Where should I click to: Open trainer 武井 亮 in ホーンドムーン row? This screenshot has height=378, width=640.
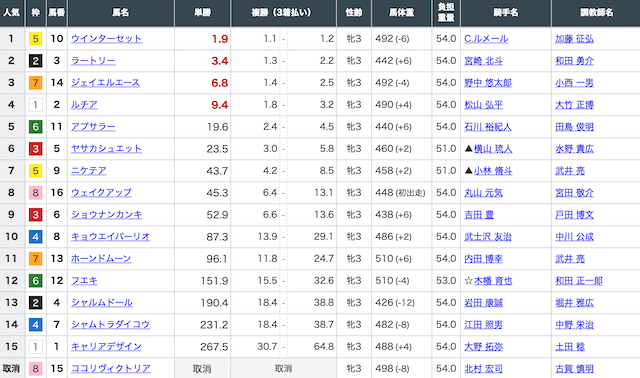click(x=570, y=259)
